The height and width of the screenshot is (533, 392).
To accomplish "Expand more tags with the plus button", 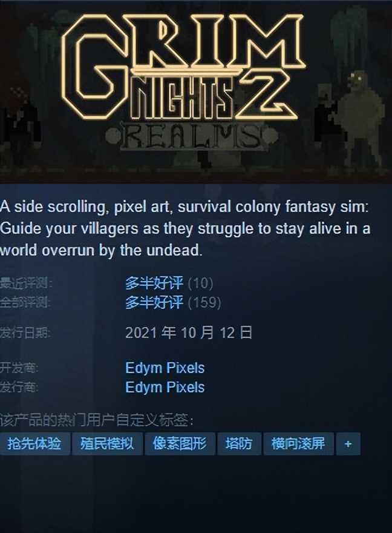I will [x=348, y=443].
